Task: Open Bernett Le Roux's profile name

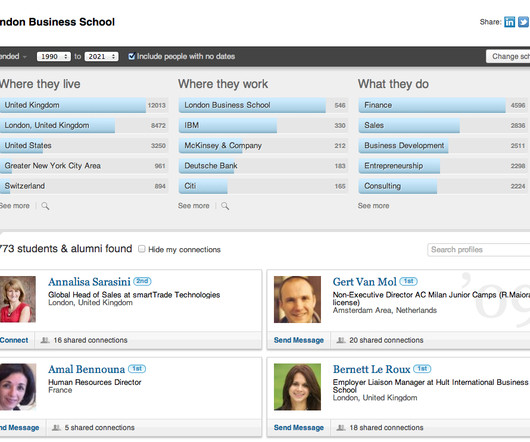Action: (x=371, y=369)
